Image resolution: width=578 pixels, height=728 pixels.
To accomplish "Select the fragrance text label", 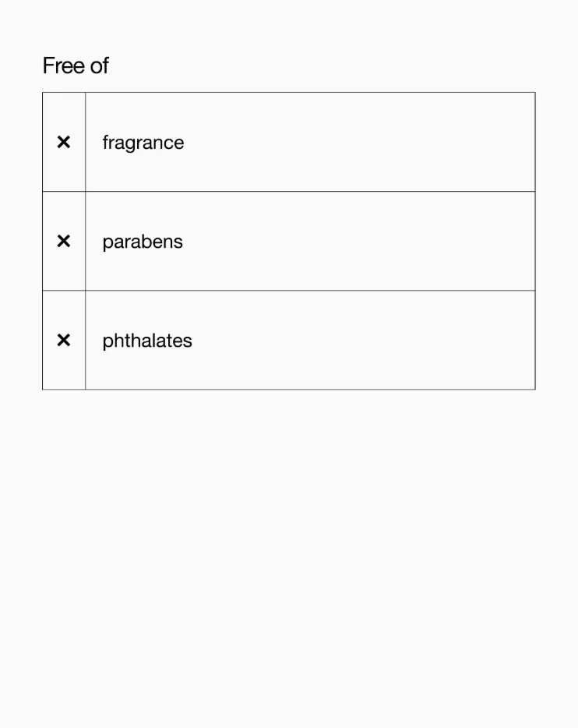I will (x=143, y=143).
